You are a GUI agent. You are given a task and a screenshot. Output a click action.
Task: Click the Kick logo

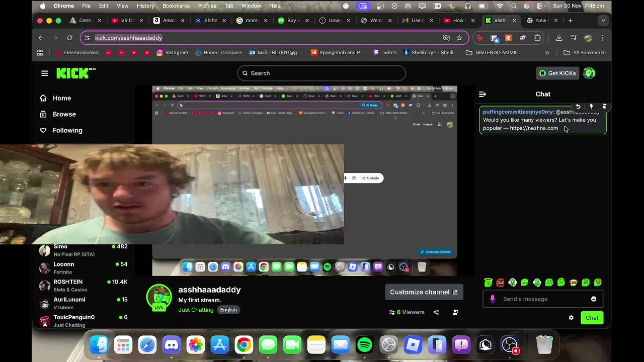(x=75, y=73)
